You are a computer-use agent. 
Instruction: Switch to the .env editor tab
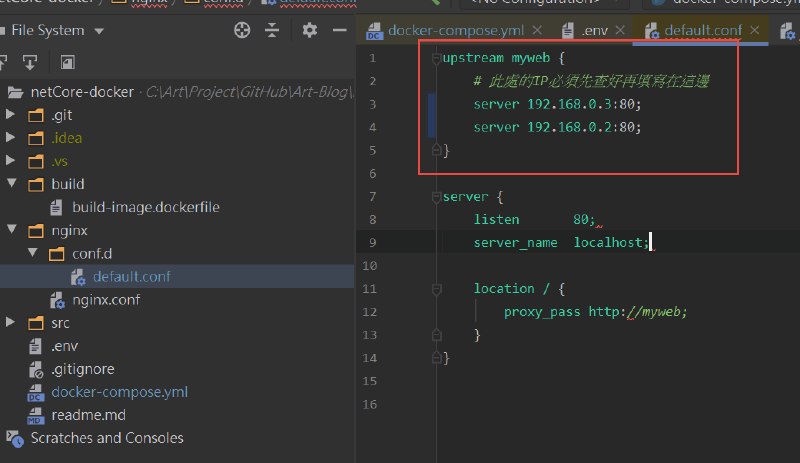pyautogui.click(x=595, y=31)
